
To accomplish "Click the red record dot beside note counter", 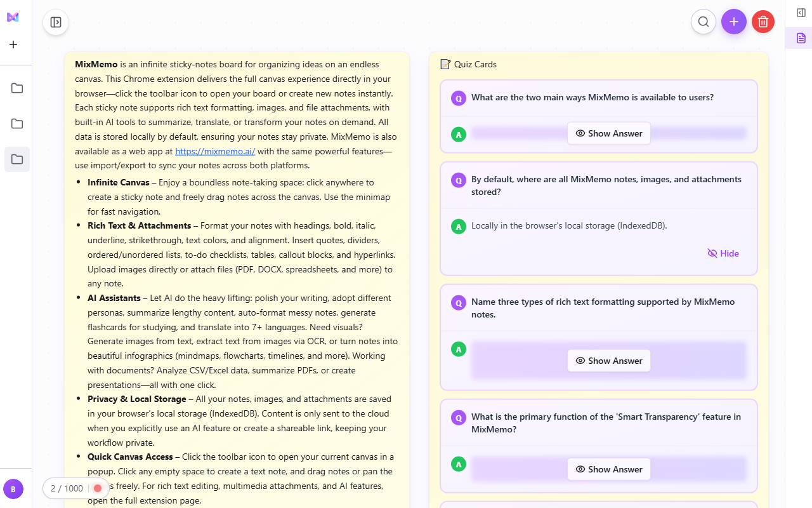I will click(98, 488).
